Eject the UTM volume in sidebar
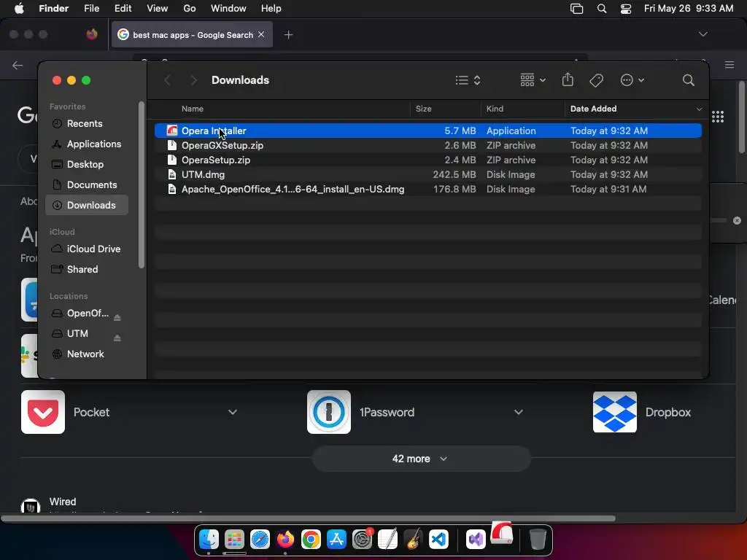Viewport: 747px width, 560px height. [117, 338]
